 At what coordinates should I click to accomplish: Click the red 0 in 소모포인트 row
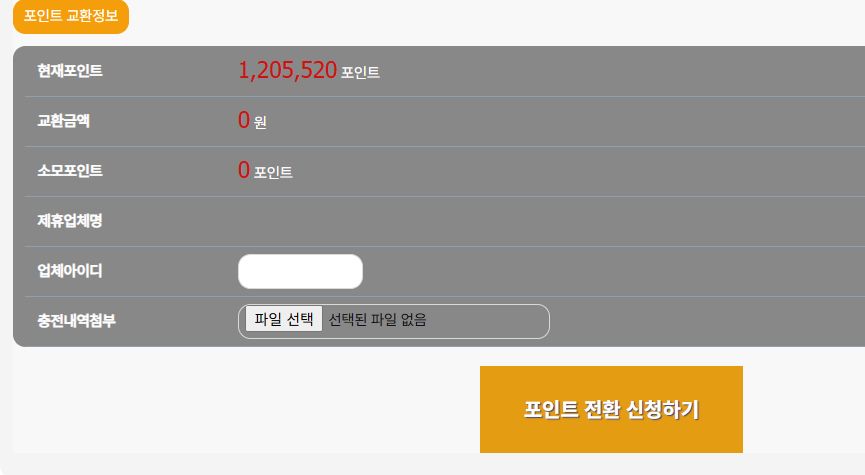244,170
